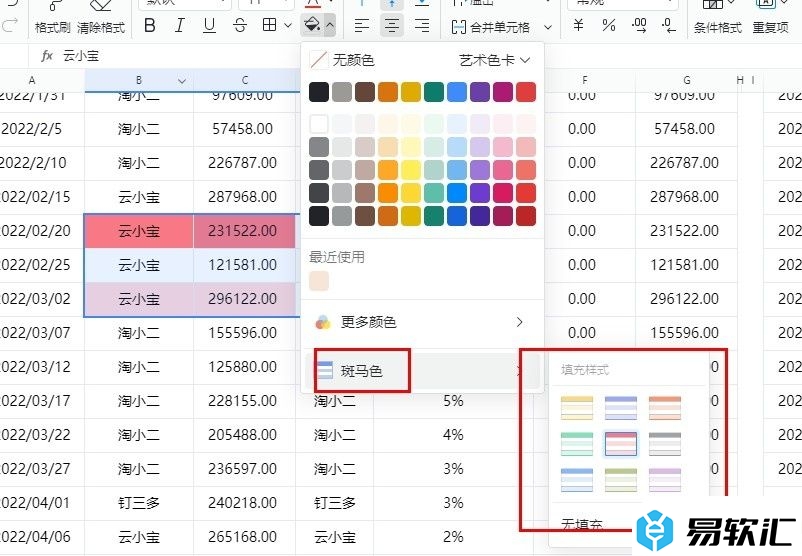Select the yellow zebra stripe style
This screenshot has width=802, height=556.
577,408
